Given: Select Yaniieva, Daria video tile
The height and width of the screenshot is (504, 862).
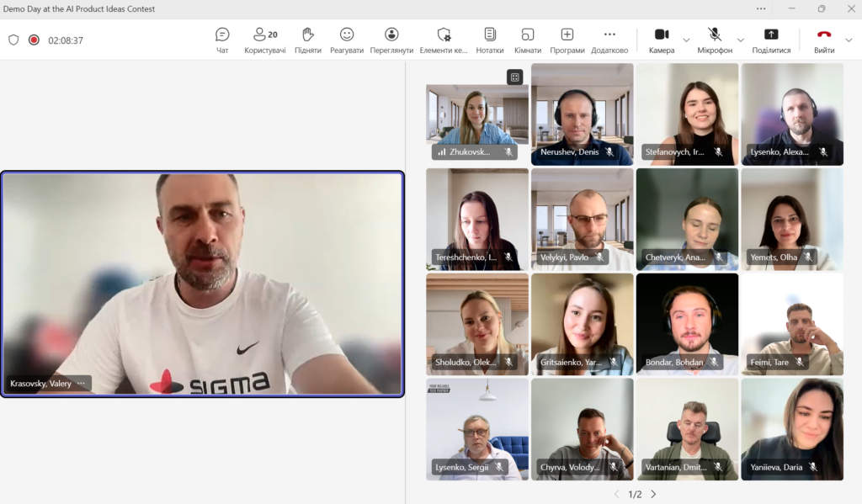Looking at the screenshot, I should pyautogui.click(x=792, y=429).
